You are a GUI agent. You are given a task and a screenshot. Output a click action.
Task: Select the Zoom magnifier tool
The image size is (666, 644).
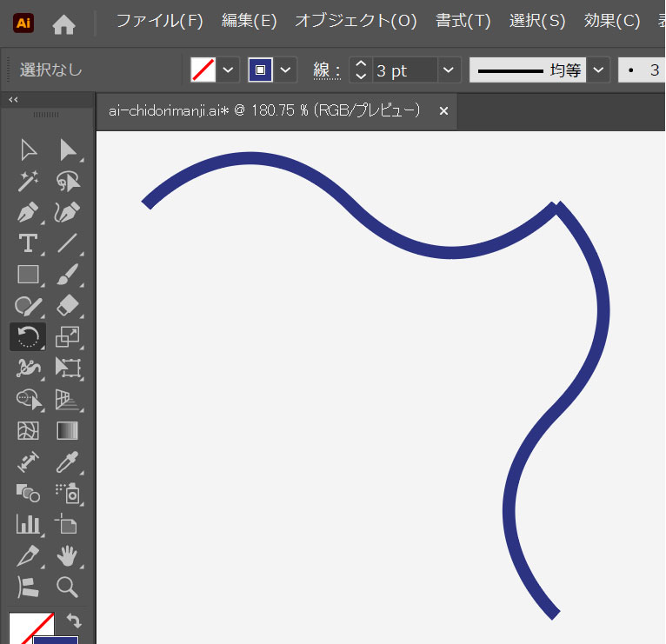pos(67,588)
